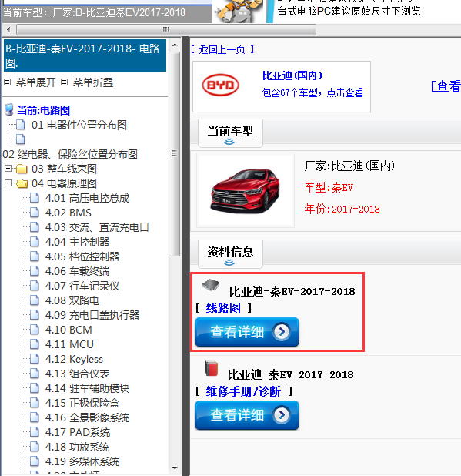Click page icon next to 4.10 BCM
Screen dimensions: 461x476
coord(35,330)
